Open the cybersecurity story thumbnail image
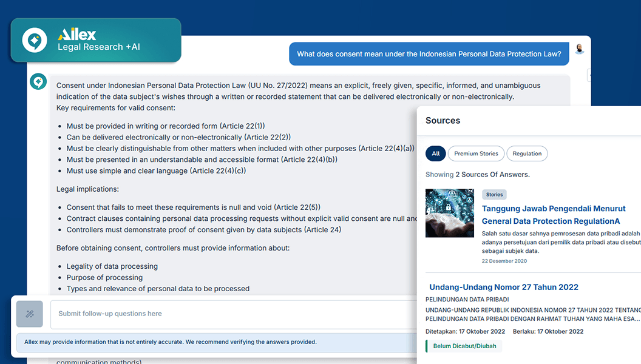Screen dimensions: 641x364 click(450, 213)
